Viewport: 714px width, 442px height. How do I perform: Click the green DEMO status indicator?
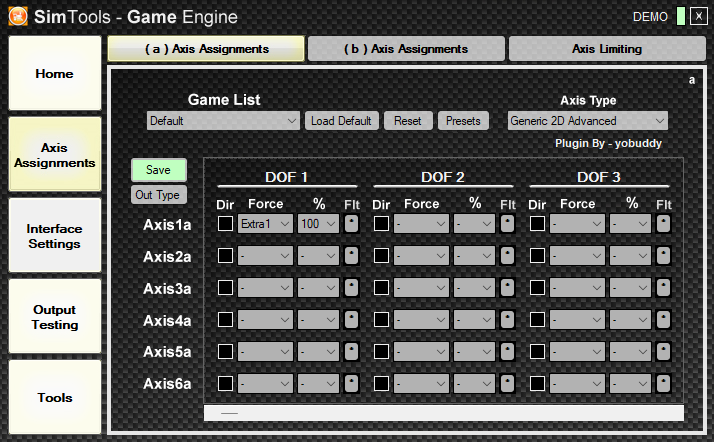(x=681, y=16)
